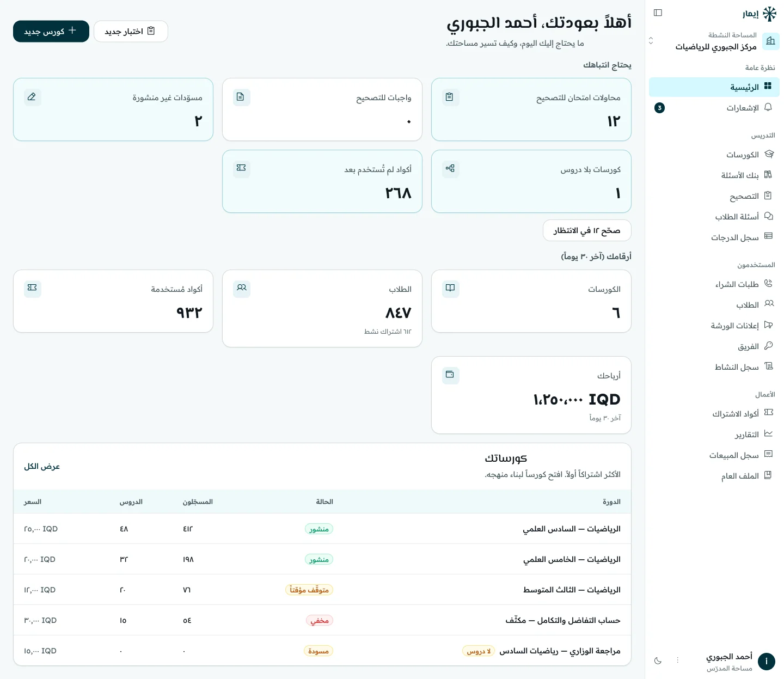Go to الرئيسية in the sidebar

coord(714,87)
